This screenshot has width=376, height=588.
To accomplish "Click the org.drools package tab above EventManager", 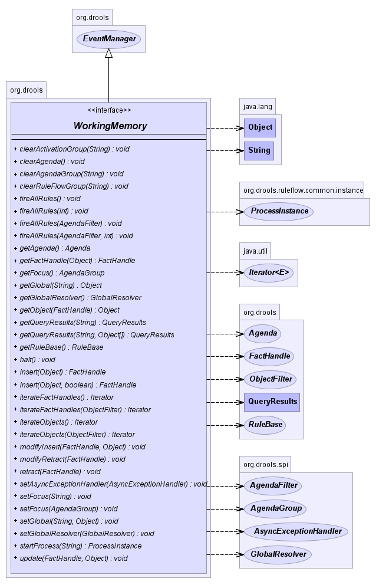I will 92,18.
